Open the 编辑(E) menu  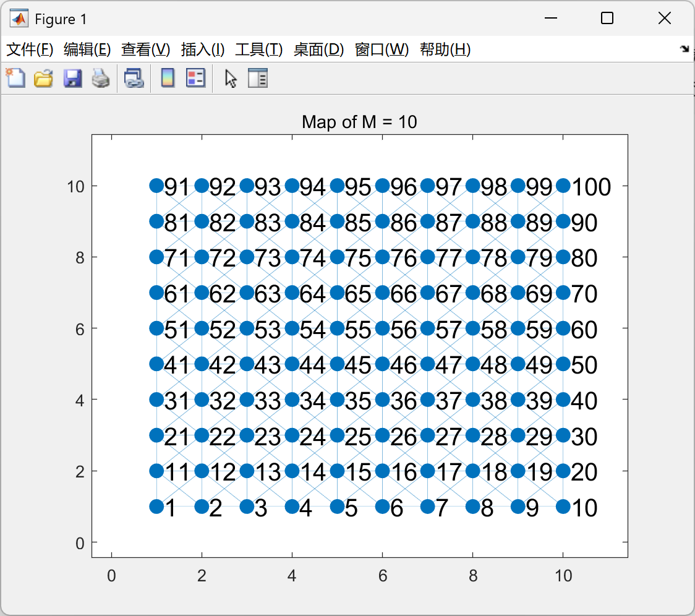87,49
